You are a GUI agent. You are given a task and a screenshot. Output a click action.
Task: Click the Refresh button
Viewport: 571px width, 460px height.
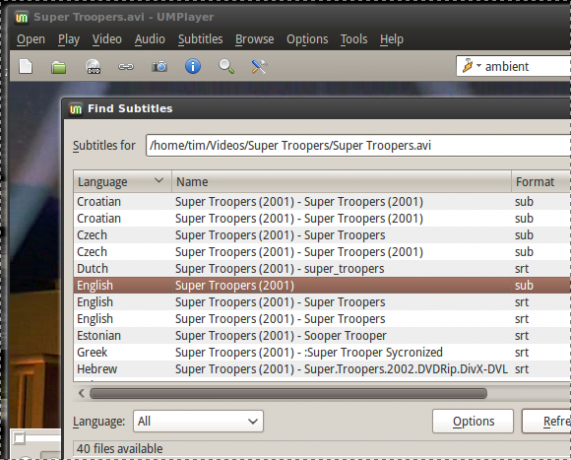coord(547,421)
